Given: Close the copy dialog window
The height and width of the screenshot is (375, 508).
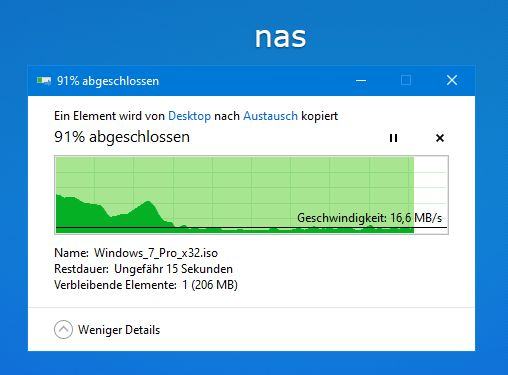Looking at the screenshot, I should [452, 80].
